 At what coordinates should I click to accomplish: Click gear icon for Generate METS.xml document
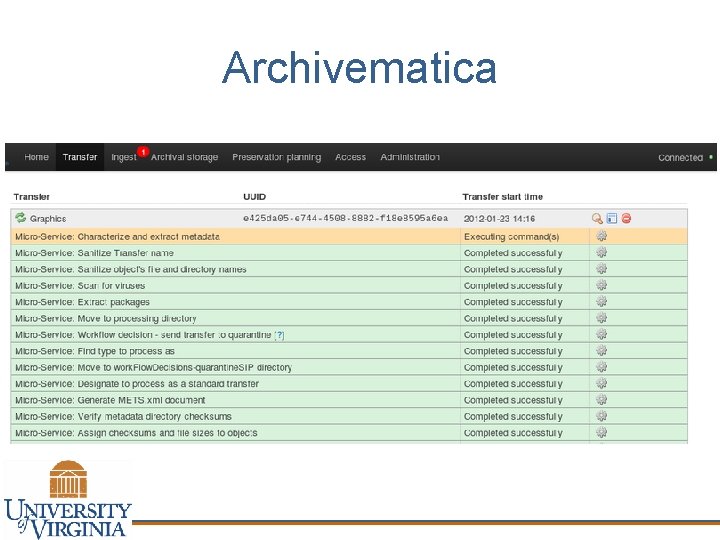tap(602, 400)
